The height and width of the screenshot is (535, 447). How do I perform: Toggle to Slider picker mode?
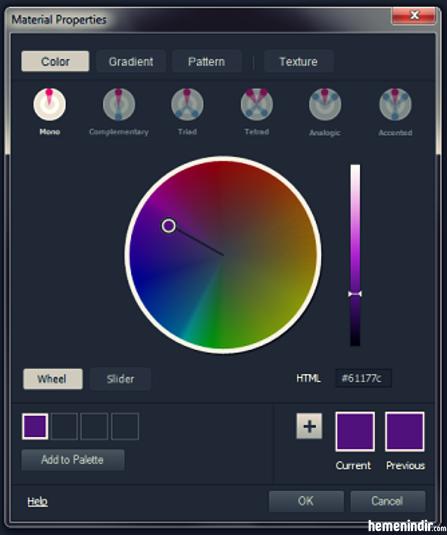click(x=120, y=379)
